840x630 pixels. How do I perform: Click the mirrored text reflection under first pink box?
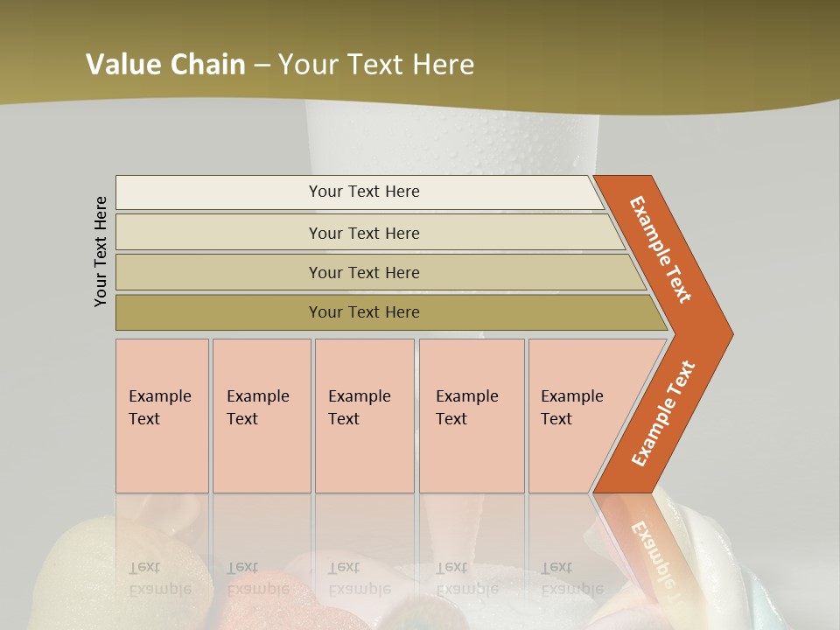pos(160,577)
